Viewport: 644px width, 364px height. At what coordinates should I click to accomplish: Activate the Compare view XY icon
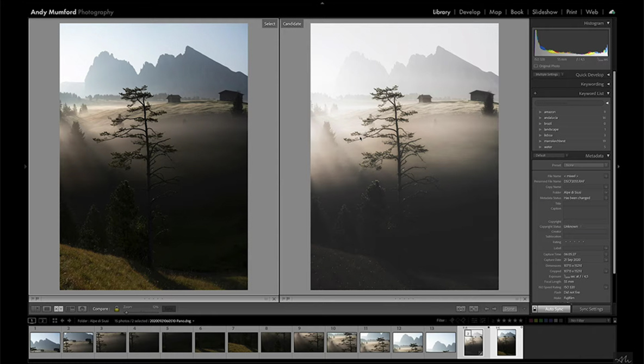click(59, 309)
